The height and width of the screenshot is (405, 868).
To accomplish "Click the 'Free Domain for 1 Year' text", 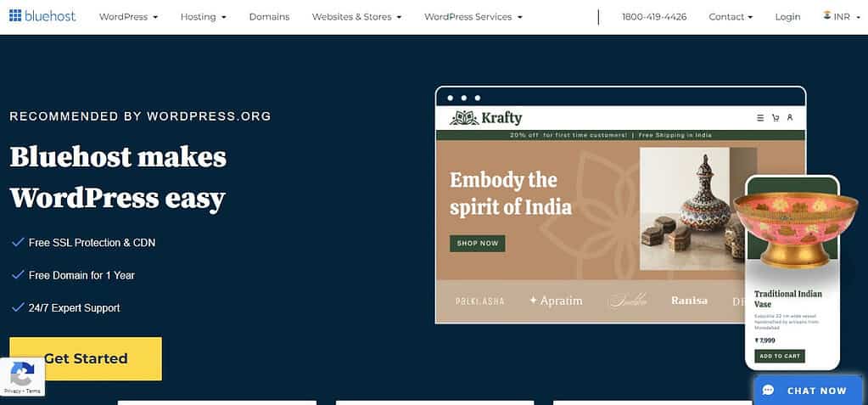I will [x=82, y=275].
